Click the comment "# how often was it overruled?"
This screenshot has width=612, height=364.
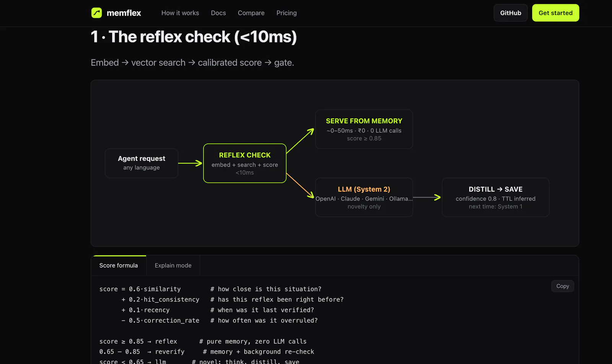click(x=264, y=320)
